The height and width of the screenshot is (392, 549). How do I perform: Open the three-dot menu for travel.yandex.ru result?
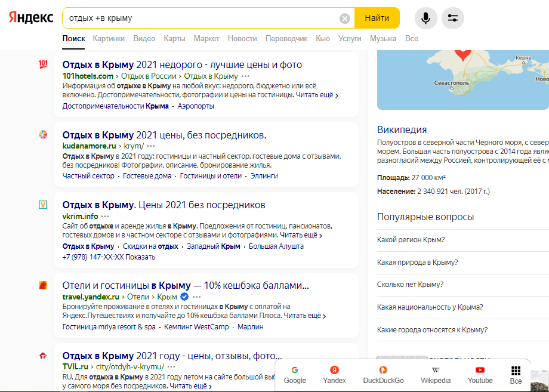click(197, 297)
